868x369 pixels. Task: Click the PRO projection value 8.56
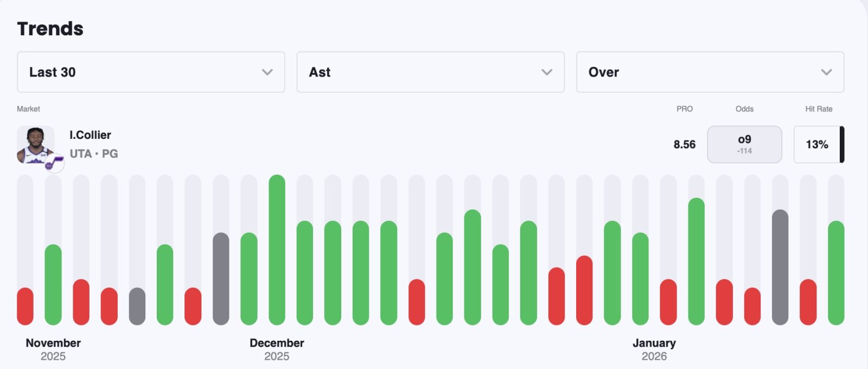(x=684, y=144)
